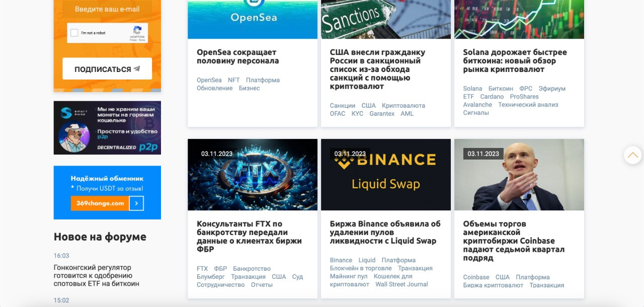Tick the I'm not a robot checkbox

pyautogui.click(x=74, y=33)
